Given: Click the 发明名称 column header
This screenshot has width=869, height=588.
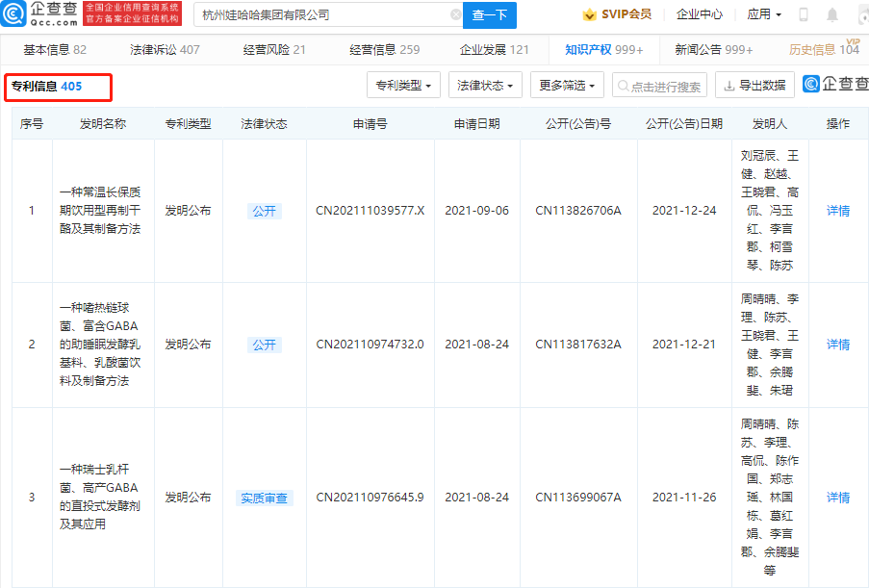Looking at the screenshot, I should [x=103, y=123].
